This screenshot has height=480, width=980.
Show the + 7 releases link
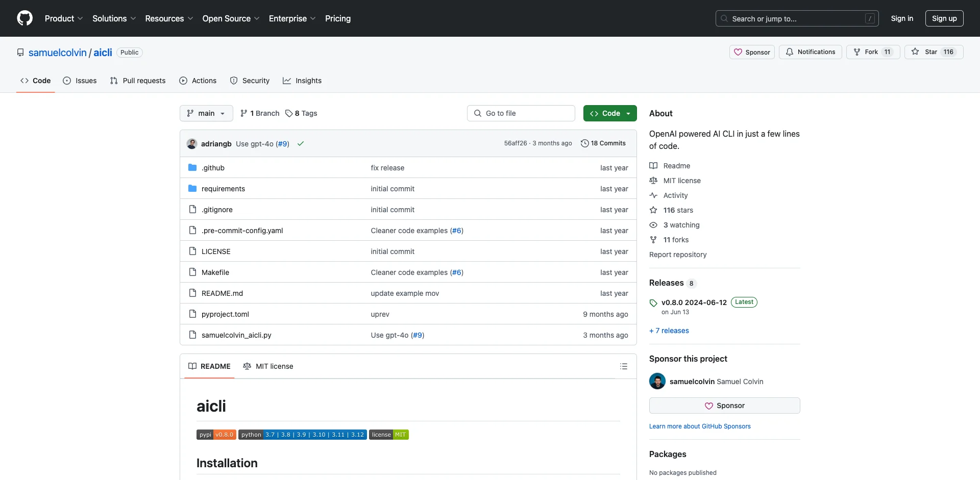pyautogui.click(x=669, y=331)
